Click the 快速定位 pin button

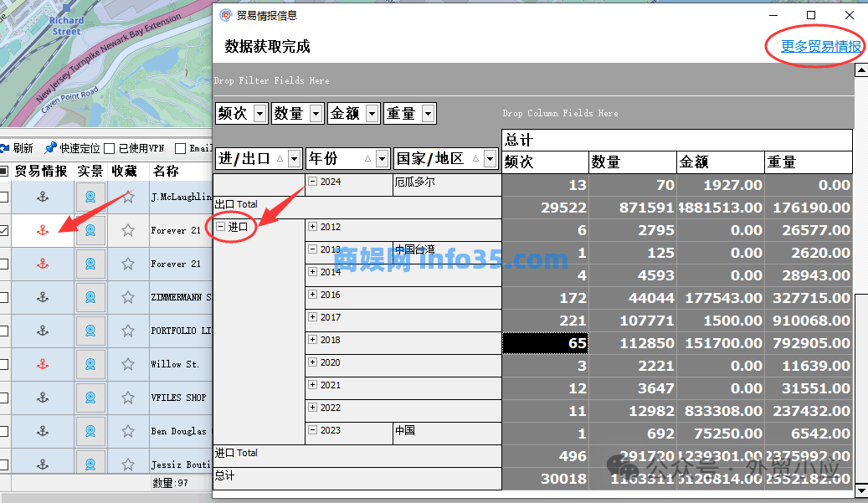[73, 148]
